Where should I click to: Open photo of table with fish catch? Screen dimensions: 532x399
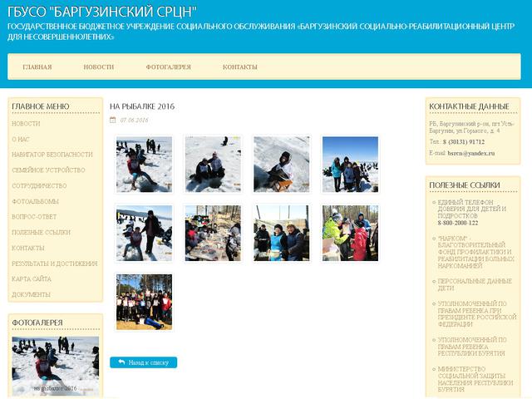[213, 233]
